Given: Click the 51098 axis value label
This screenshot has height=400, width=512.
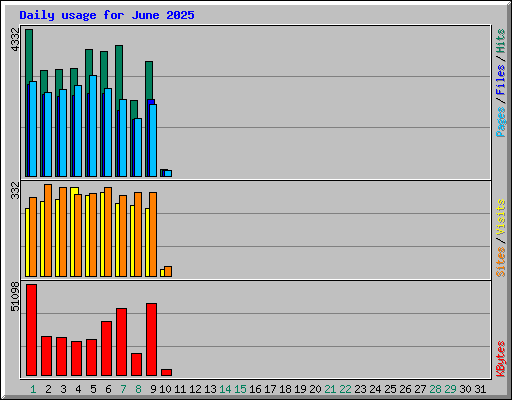Looking at the screenshot, I should (15, 296).
